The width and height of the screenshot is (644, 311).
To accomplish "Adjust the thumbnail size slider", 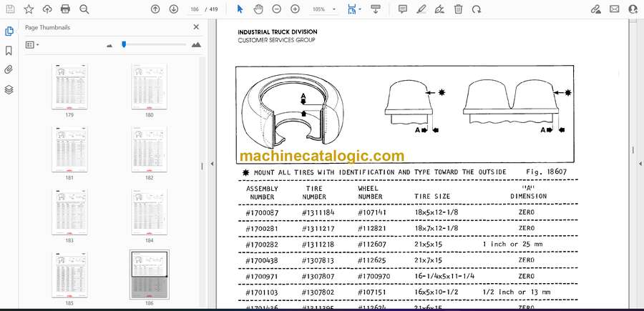I will tap(124, 44).
